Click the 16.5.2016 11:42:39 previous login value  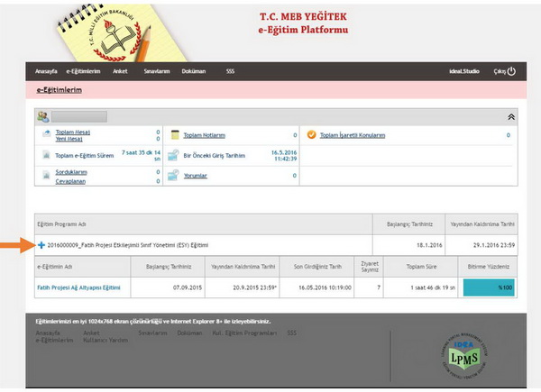[x=284, y=156]
